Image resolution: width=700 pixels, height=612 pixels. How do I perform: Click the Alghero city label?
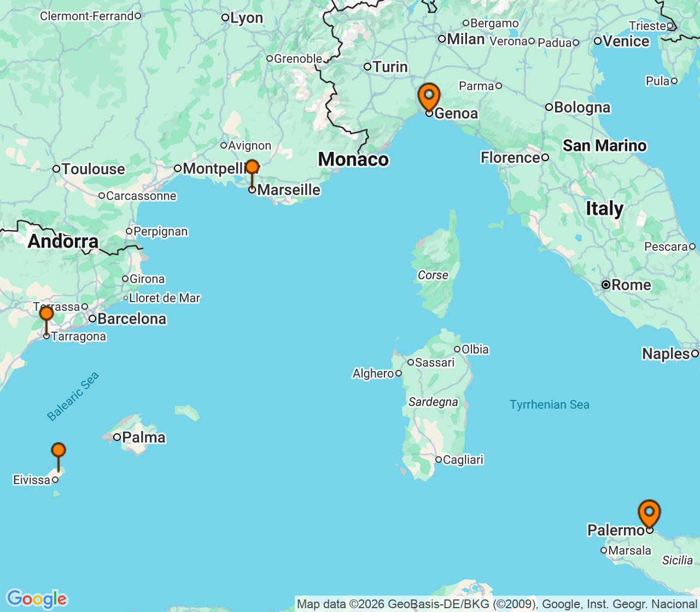click(373, 373)
